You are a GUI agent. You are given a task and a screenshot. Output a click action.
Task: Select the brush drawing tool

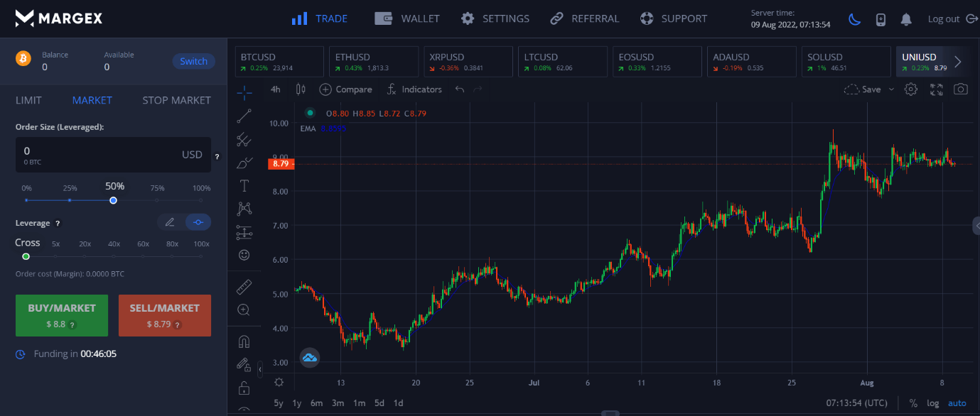244,163
